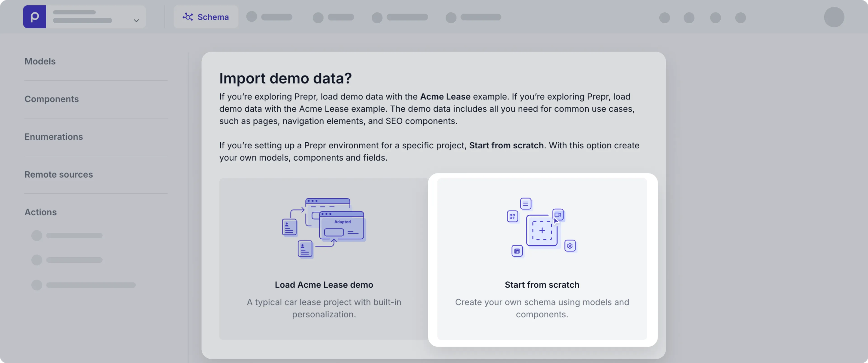868x363 pixels.
Task: Go to Components in sidebar
Action: pos(52,99)
